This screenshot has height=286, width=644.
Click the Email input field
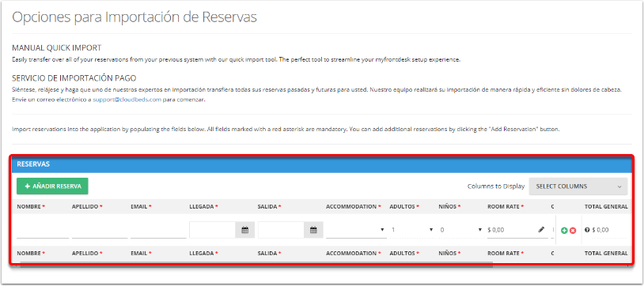pos(158,230)
